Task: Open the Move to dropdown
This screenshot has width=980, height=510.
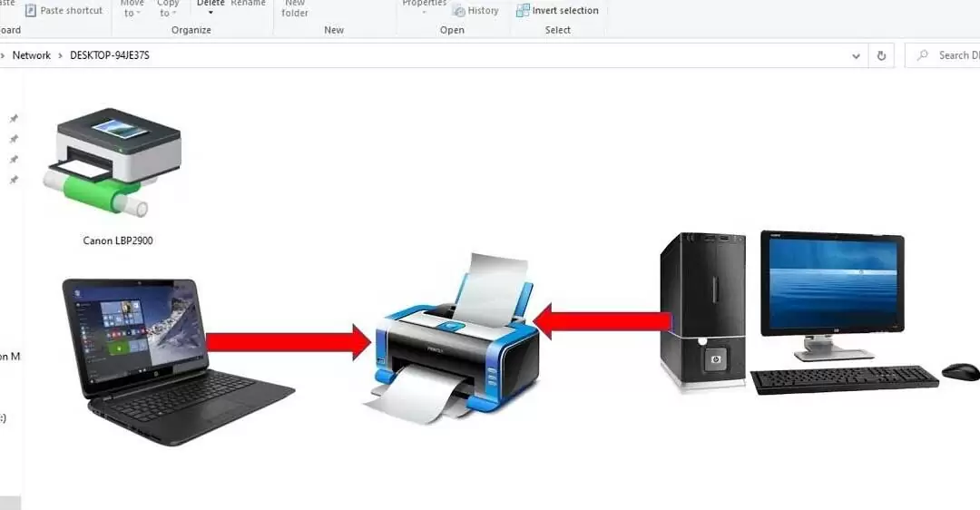Action: [x=132, y=8]
